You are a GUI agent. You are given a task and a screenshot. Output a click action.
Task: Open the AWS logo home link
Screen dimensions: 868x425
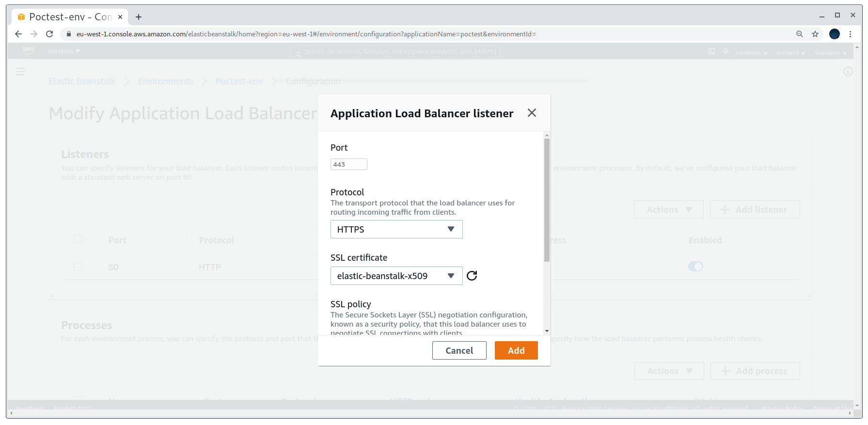[28, 50]
